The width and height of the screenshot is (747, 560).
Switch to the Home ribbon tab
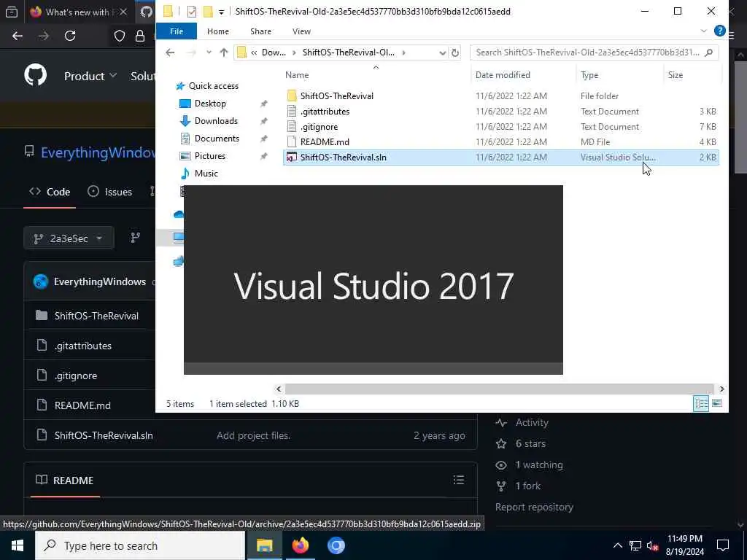tap(217, 31)
